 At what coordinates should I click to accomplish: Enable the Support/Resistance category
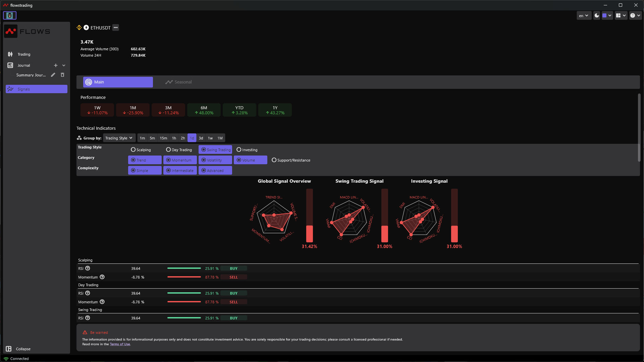pos(274,160)
